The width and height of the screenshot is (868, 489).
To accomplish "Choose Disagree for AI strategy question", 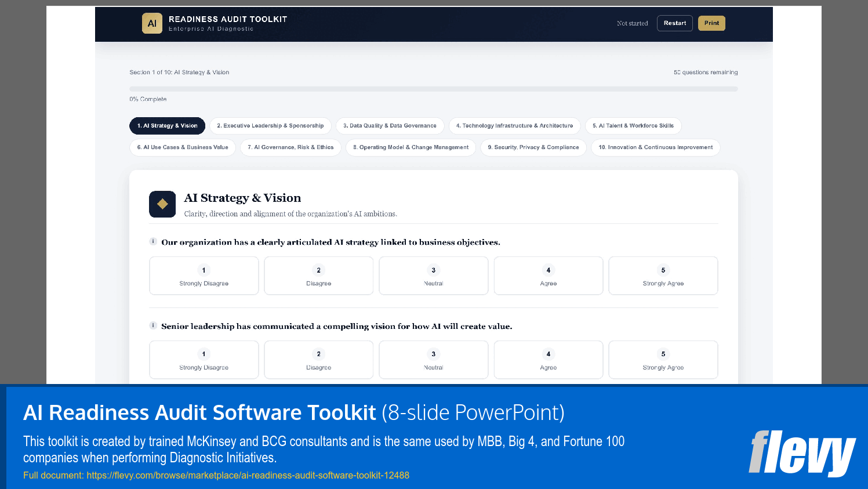I will 319,276.
